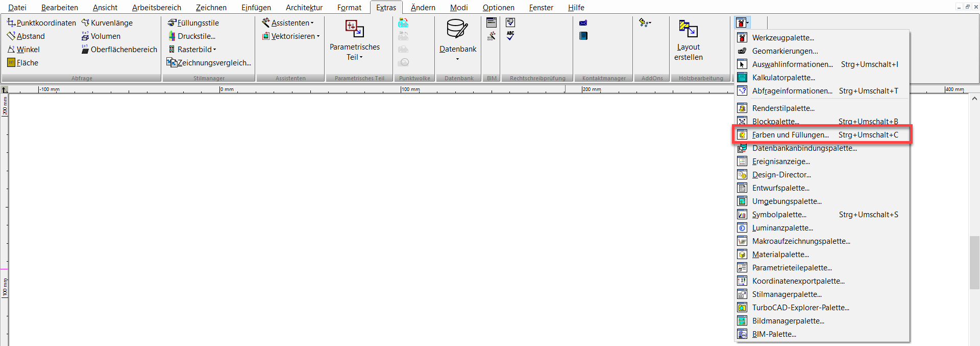980x346 pixels.
Task: Choose Blockpalette in the menu
Action: pos(822,122)
